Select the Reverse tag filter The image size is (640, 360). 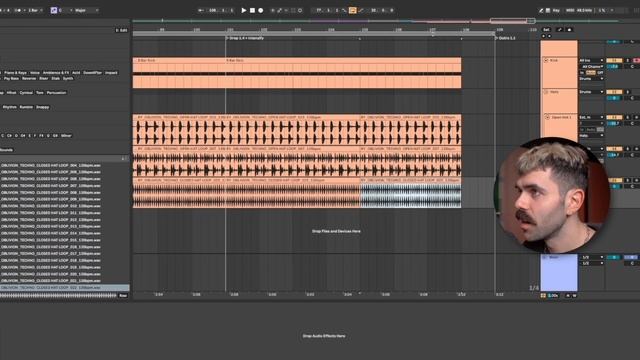point(29,78)
